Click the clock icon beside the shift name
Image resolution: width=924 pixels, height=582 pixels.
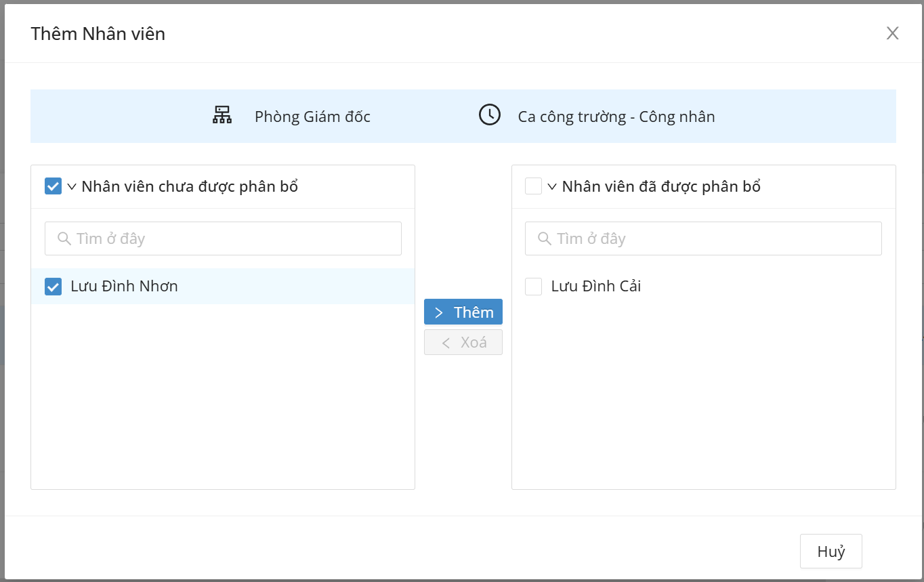pyautogui.click(x=489, y=115)
